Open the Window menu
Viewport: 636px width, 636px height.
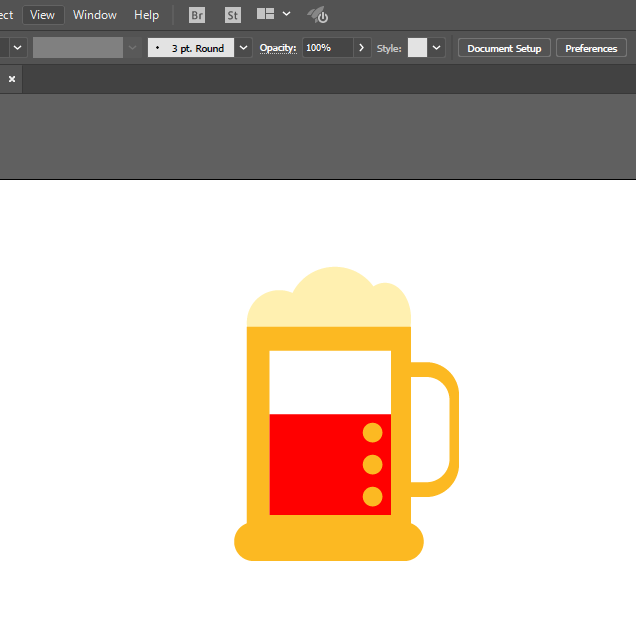(x=95, y=15)
